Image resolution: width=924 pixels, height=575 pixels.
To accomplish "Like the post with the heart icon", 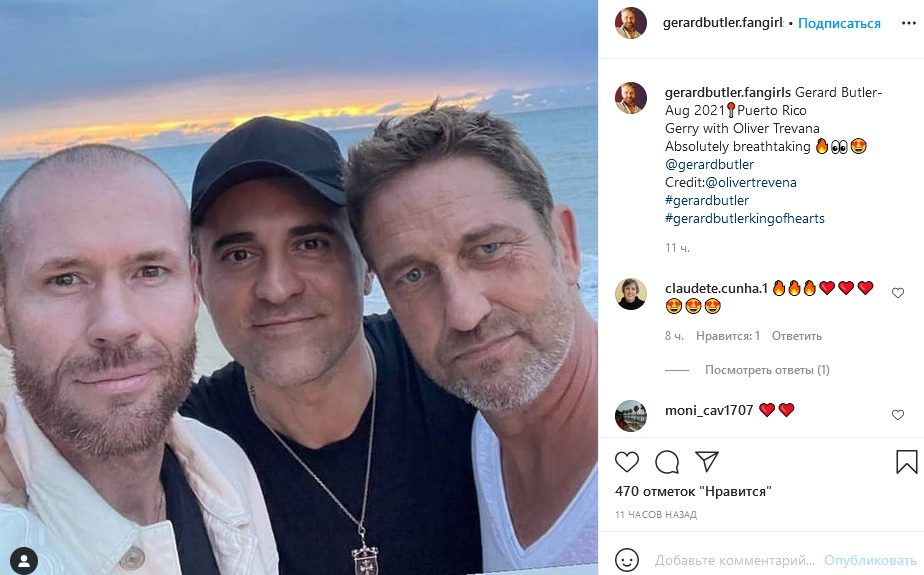I will tap(627, 462).
